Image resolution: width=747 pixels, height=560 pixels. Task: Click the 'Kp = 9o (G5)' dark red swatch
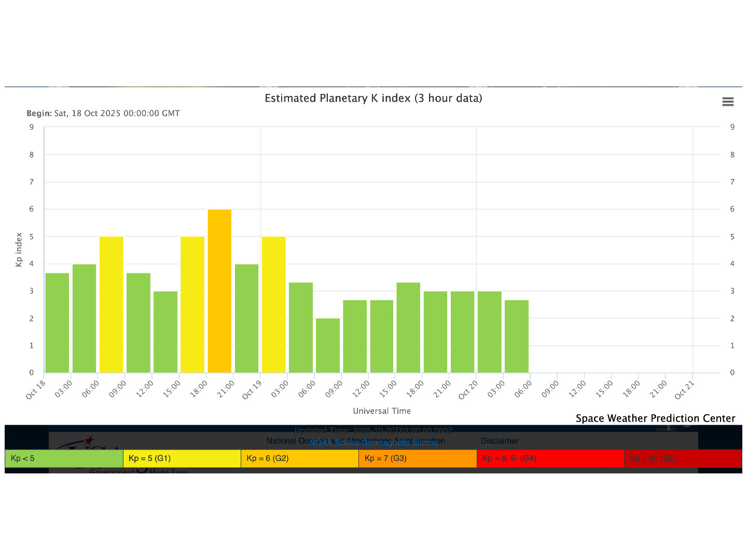point(683,458)
